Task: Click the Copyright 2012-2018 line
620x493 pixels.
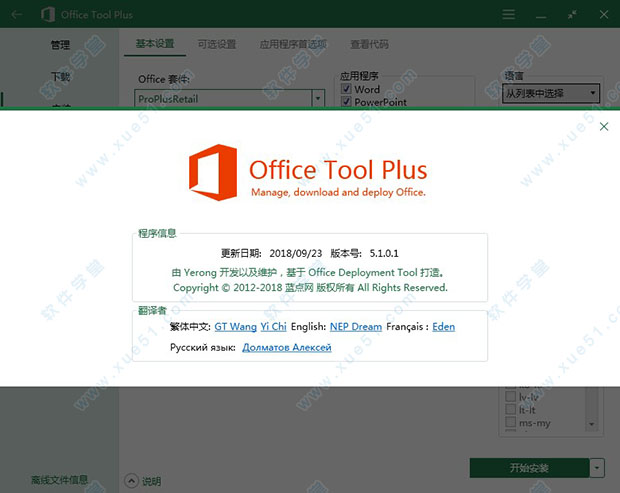Action: pos(310,288)
